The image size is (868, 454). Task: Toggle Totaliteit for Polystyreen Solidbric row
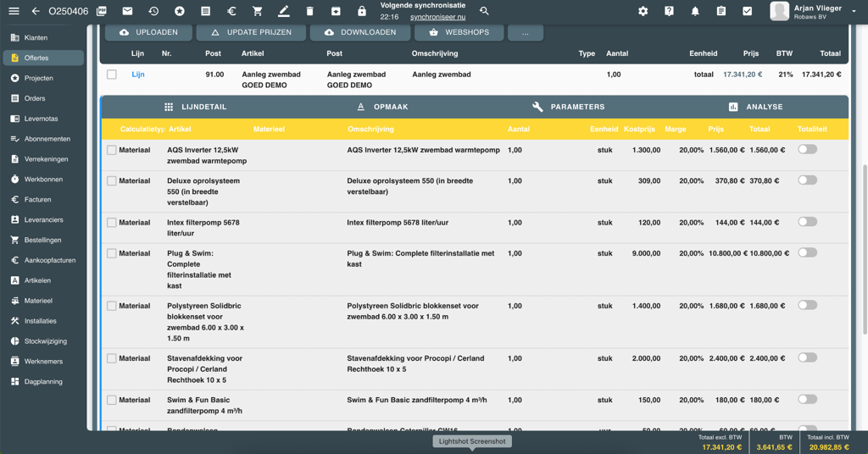tap(807, 305)
